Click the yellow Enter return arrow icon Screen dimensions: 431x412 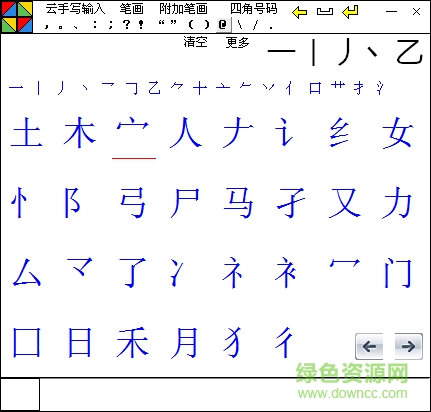point(350,12)
